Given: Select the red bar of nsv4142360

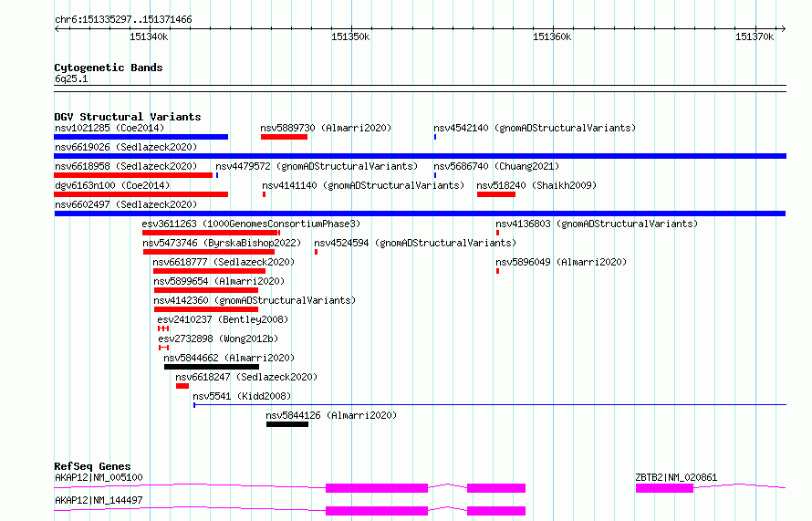Looking at the screenshot, I should [206, 309].
